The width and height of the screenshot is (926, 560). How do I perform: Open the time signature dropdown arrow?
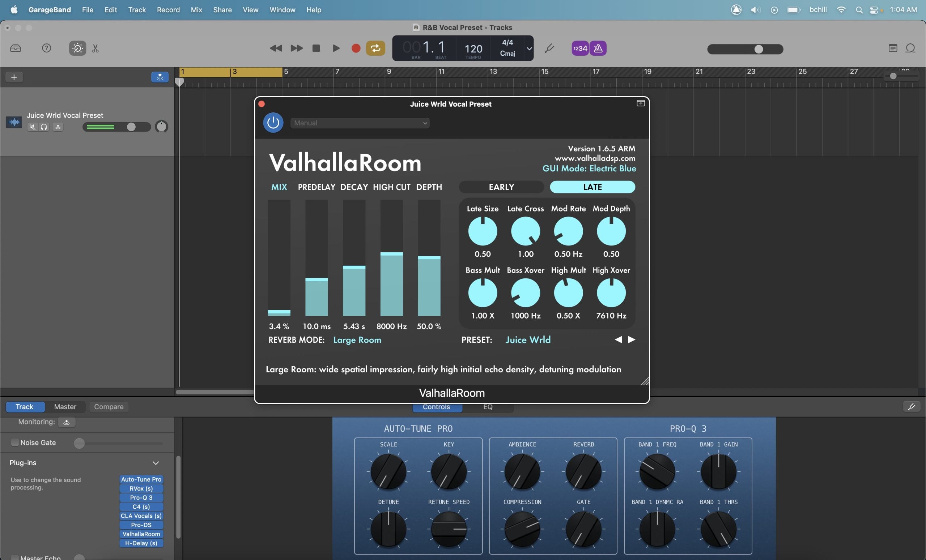point(529,48)
